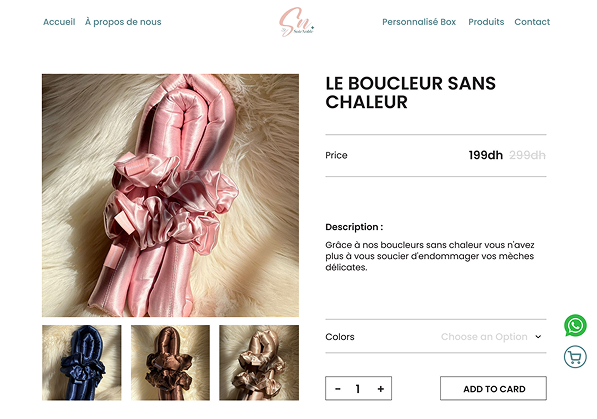Select the champagne beige curler thumbnail
597x419 pixels.
259,363
